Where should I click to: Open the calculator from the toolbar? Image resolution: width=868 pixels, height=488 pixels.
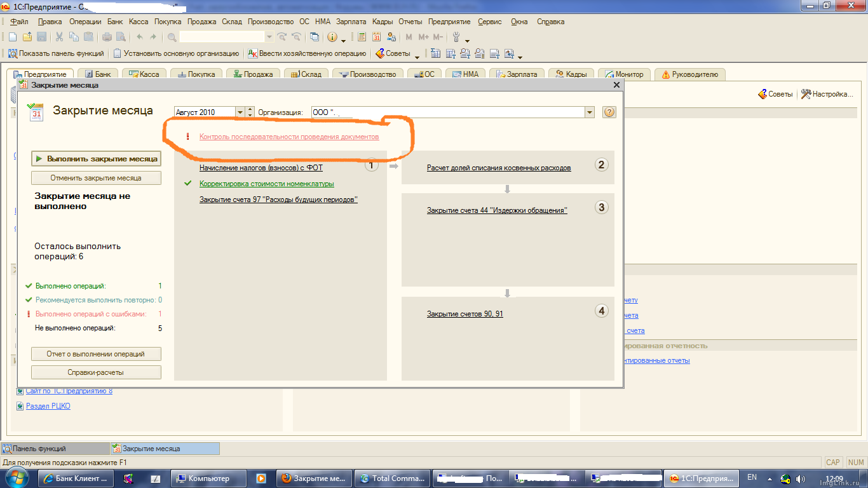(x=362, y=37)
